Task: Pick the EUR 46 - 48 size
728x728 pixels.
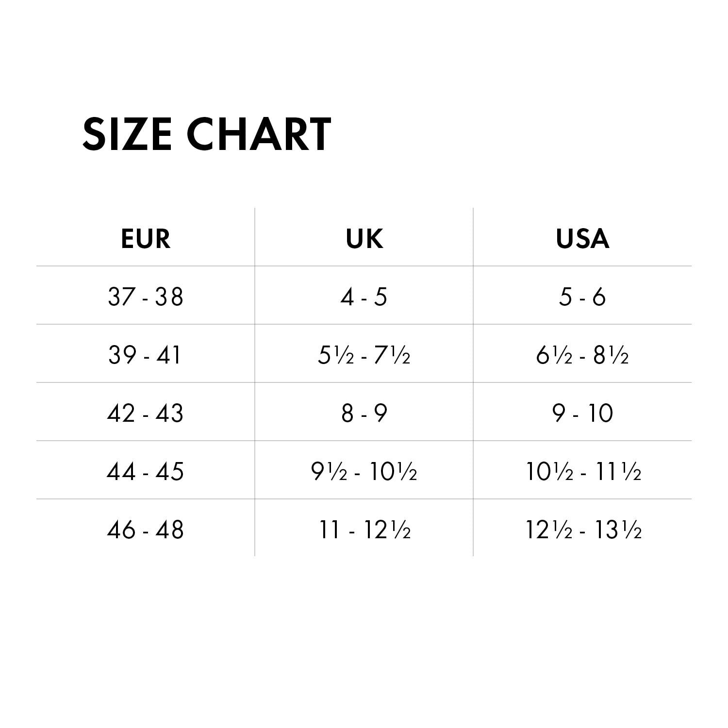Action: pos(146,529)
